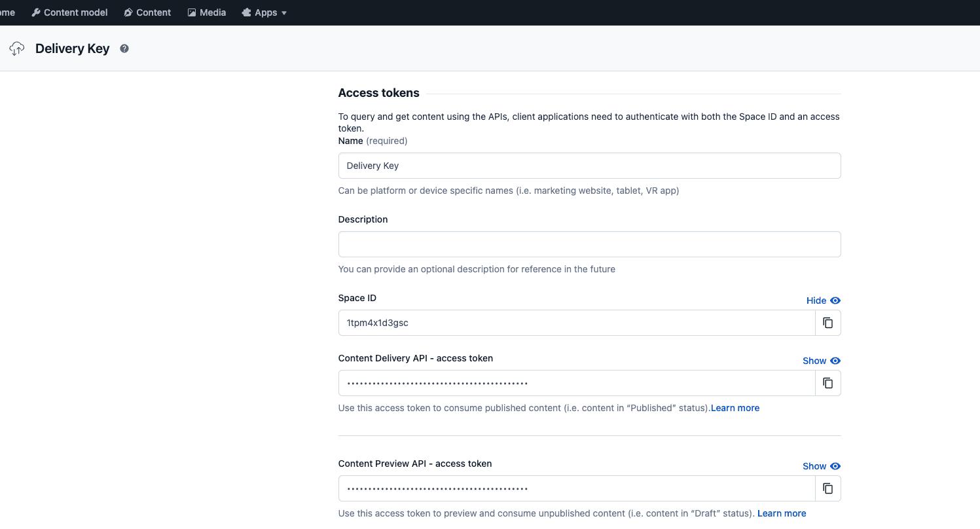This screenshot has width=980, height=529.
Task: Open Learn more for published content tokens
Action: coord(735,408)
